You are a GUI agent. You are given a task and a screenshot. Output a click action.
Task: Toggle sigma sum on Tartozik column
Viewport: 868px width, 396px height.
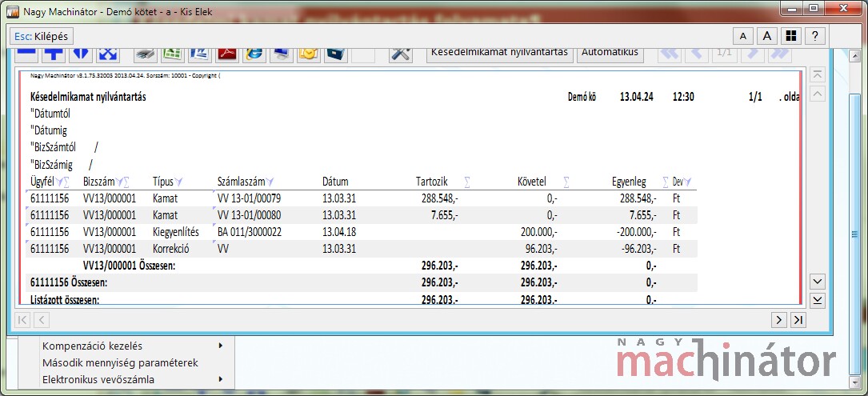(467, 182)
